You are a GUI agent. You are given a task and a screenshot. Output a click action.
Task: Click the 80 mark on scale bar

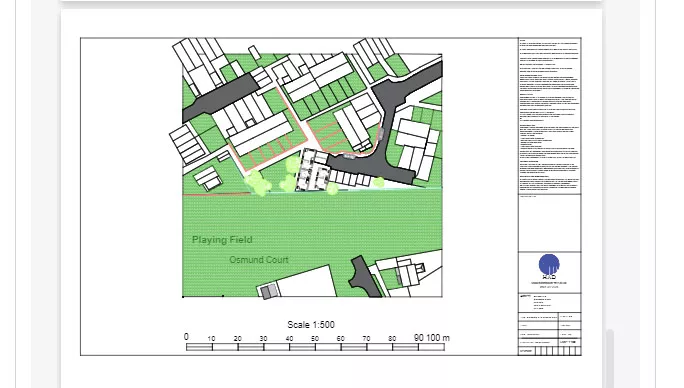point(392,338)
